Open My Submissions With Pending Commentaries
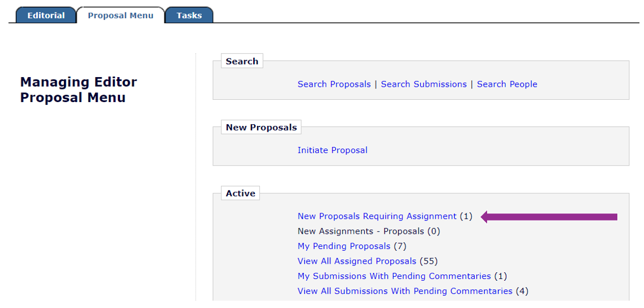The width and height of the screenshot is (644, 308). (x=394, y=276)
